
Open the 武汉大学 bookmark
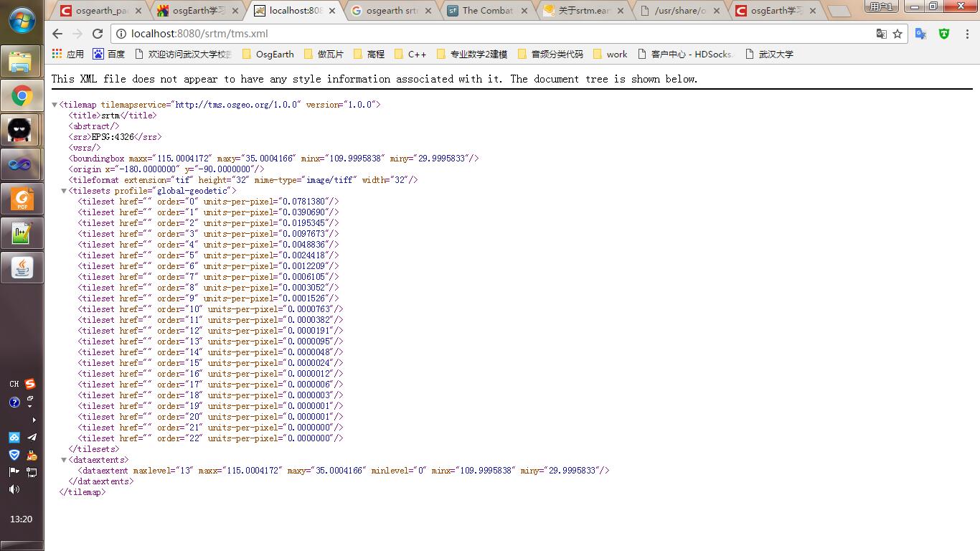[769, 54]
